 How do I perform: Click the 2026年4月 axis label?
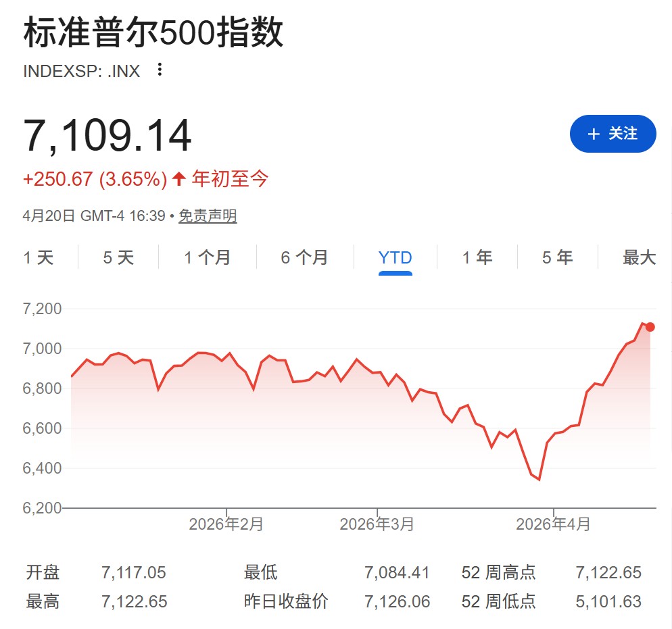click(553, 524)
